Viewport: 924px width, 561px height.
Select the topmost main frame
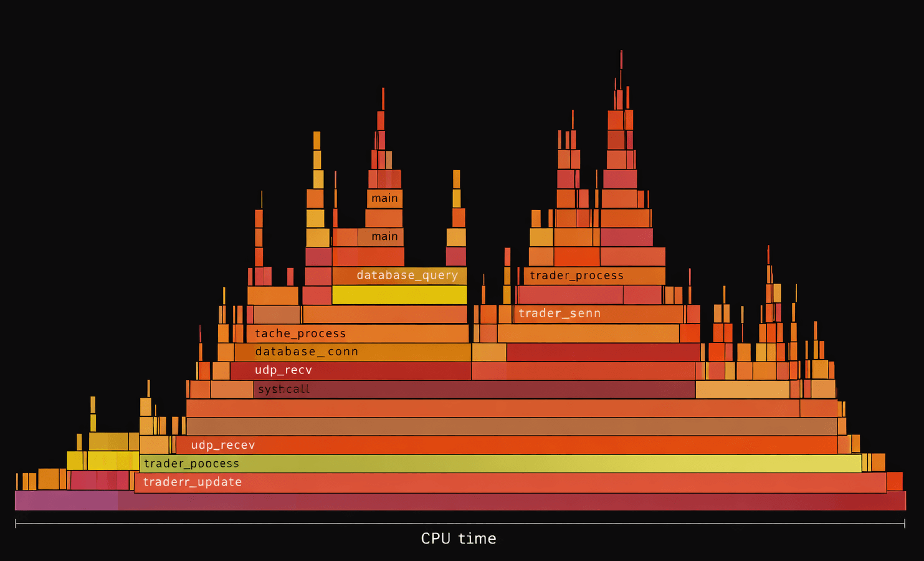tap(384, 198)
